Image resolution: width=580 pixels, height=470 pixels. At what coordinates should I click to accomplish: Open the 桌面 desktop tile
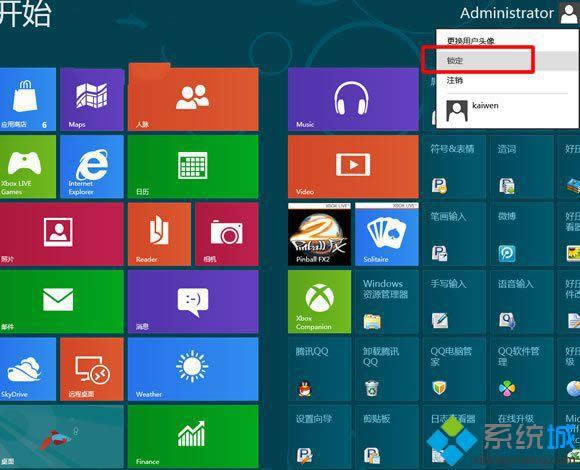click(61, 436)
